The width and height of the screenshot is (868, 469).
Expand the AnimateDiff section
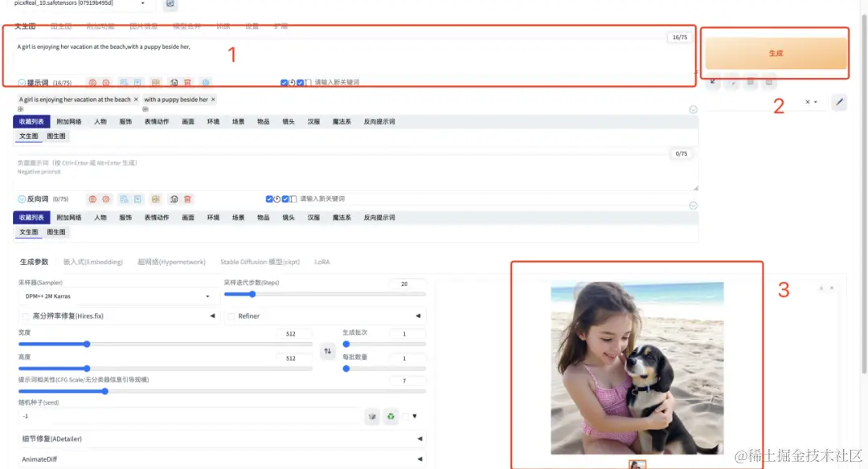click(420, 458)
